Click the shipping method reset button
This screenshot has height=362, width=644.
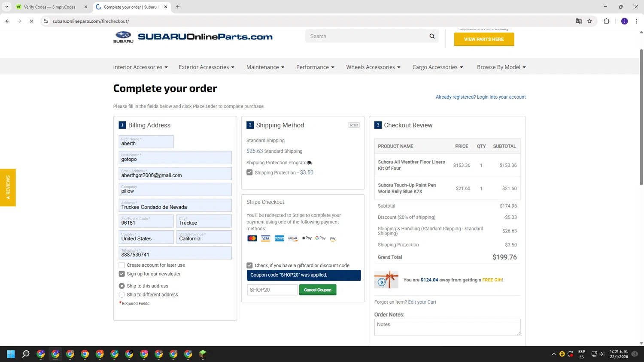[354, 125]
